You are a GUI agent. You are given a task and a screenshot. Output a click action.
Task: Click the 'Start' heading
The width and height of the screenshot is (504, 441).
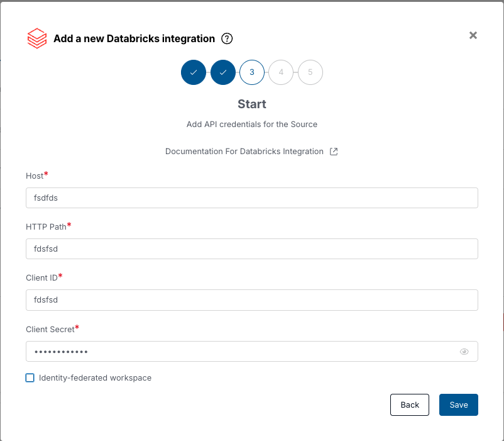coord(252,104)
